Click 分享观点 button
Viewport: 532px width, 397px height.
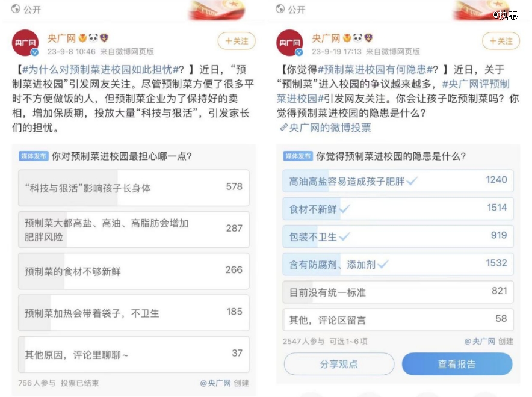pos(339,364)
